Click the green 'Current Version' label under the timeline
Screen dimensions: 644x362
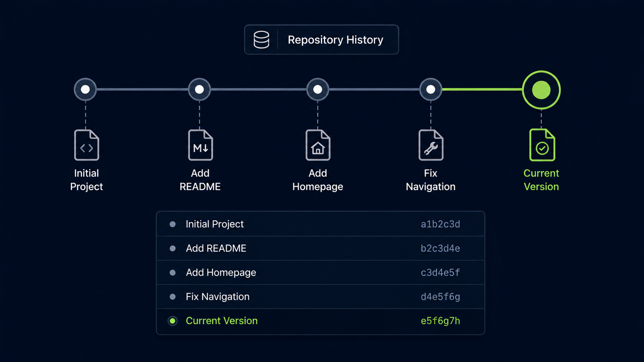tap(541, 180)
